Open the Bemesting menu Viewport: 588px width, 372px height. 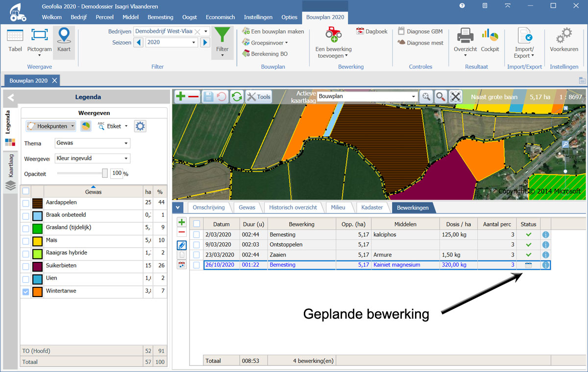[x=160, y=17]
